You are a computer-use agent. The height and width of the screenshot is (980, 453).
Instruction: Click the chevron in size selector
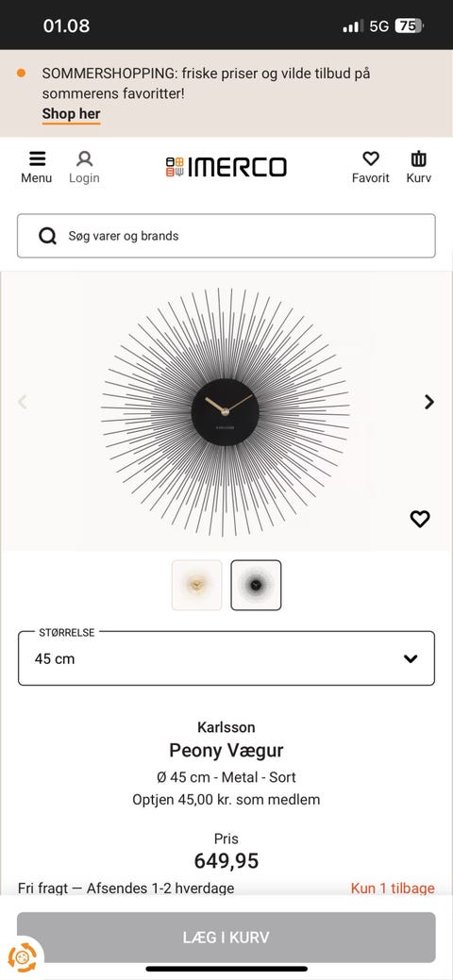click(x=411, y=658)
